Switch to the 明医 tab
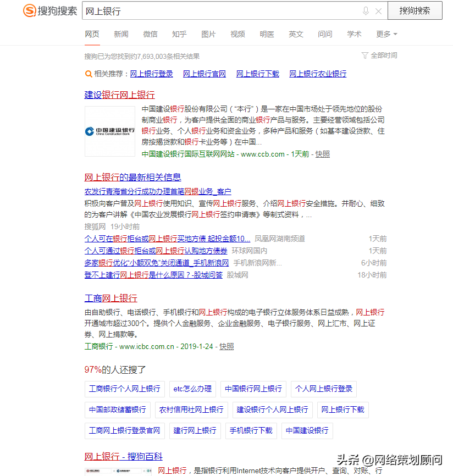The image size is (453, 476). [267, 34]
